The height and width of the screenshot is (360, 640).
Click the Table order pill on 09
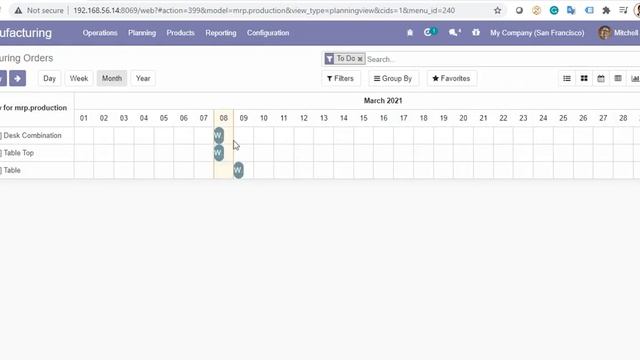pos(239,170)
